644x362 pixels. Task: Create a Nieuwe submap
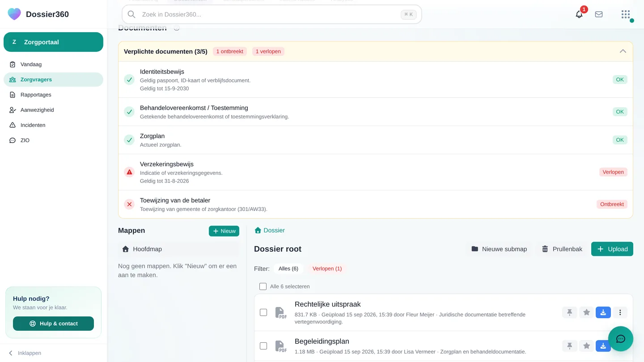499,249
